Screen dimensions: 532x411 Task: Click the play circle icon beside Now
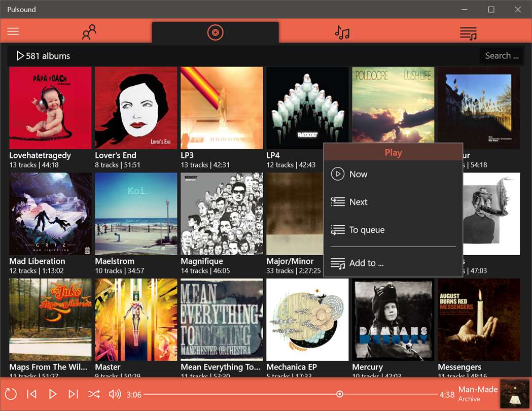pyautogui.click(x=338, y=174)
